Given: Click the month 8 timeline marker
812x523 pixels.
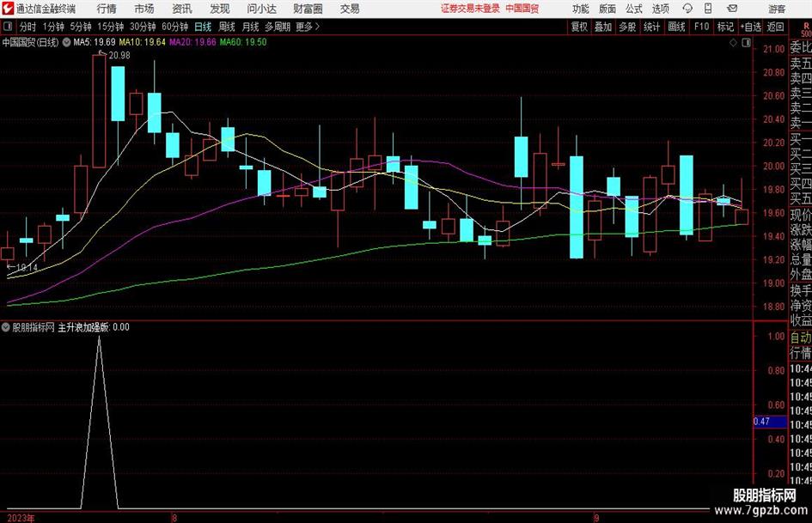Looking at the screenshot, I should click(x=174, y=518).
